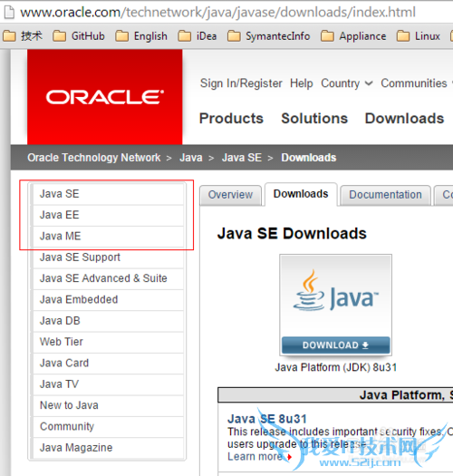Open the English bookmark folder
Image resolution: width=453 pixels, height=476 pixels.
pyautogui.click(x=141, y=36)
